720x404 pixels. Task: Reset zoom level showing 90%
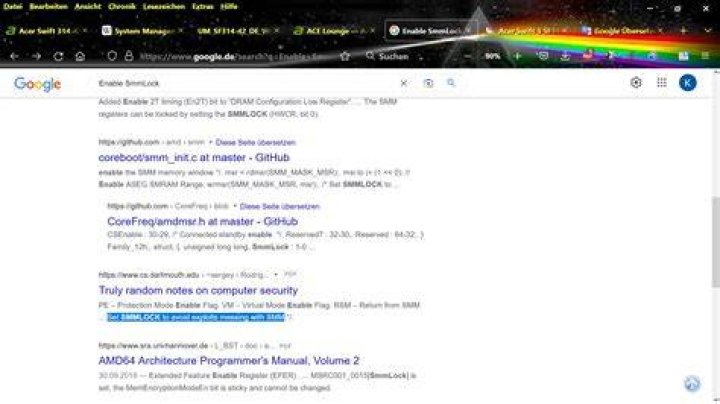pyautogui.click(x=492, y=56)
